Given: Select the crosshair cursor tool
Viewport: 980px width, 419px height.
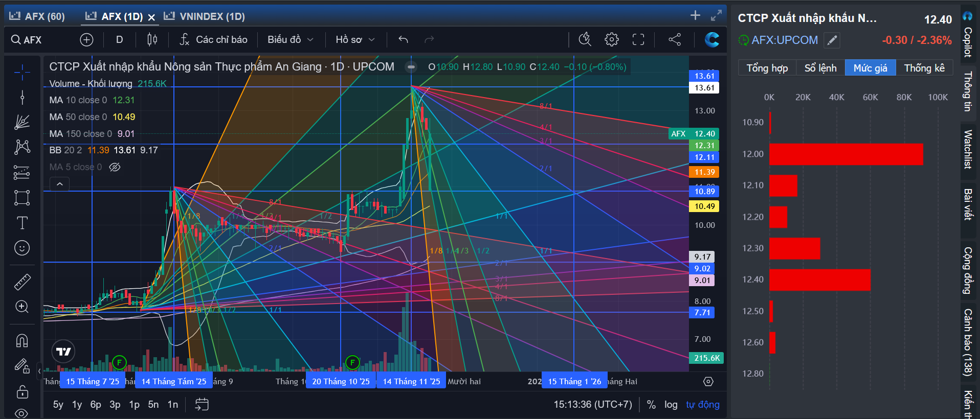Looking at the screenshot, I should pyautogui.click(x=22, y=73).
